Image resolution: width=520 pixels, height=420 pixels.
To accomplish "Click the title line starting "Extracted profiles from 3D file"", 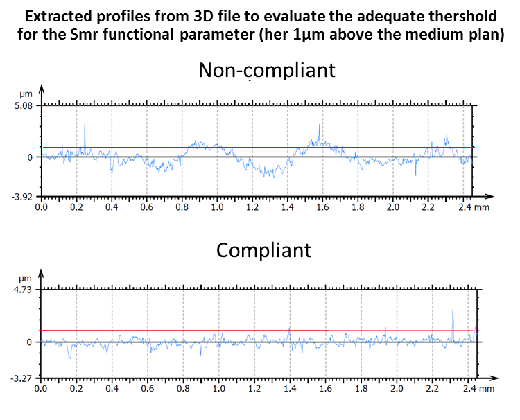I will [x=261, y=16].
